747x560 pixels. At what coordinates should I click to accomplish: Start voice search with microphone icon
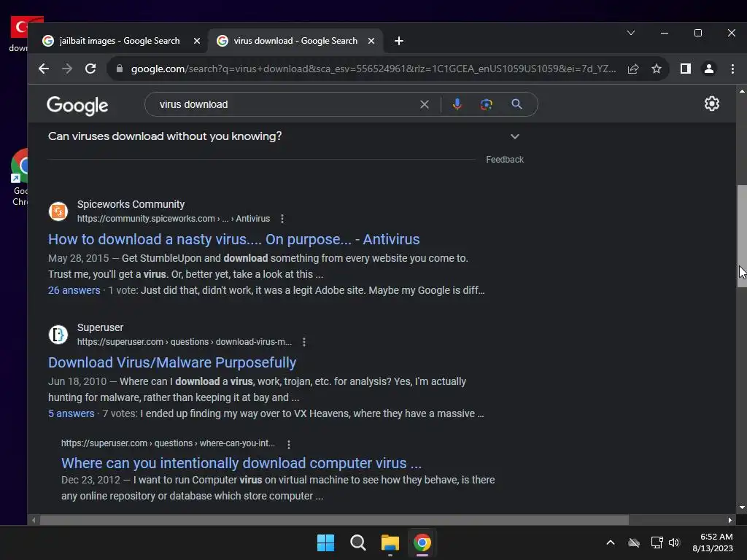click(457, 104)
